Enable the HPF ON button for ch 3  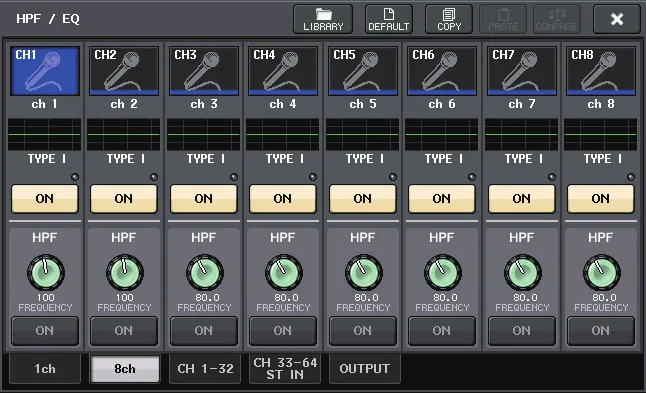[204, 331]
